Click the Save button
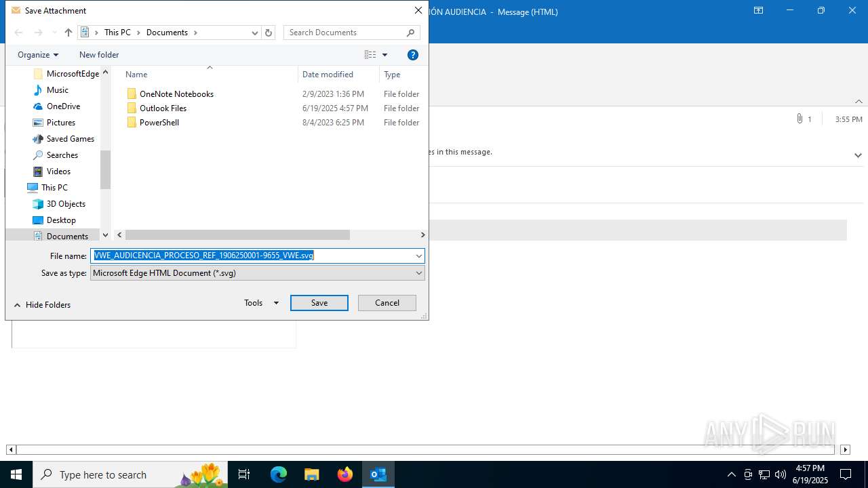The width and height of the screenshot is (868, 488). 319,303
